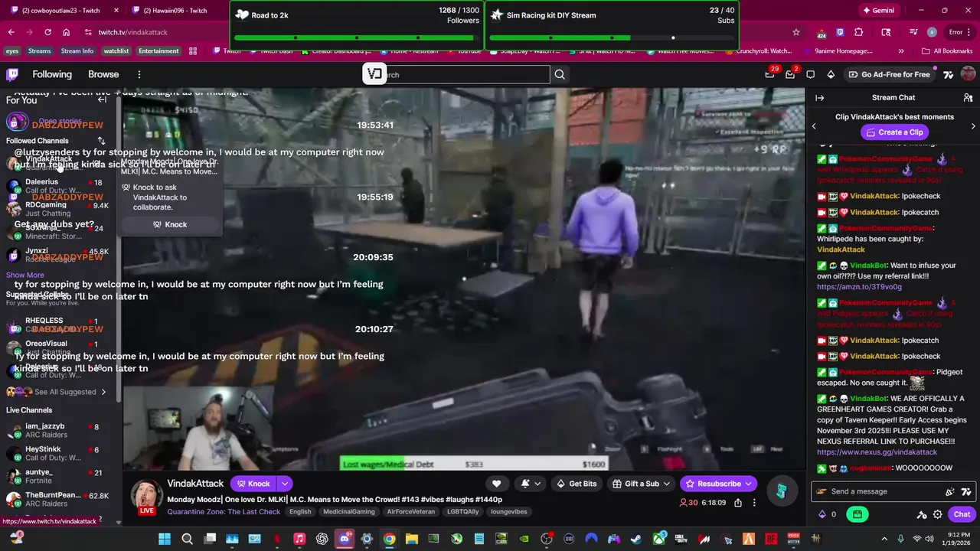The height and width of the screenshot is (551, 980).
Task: Open chat community users icon
Action: (x=968, y=98)
